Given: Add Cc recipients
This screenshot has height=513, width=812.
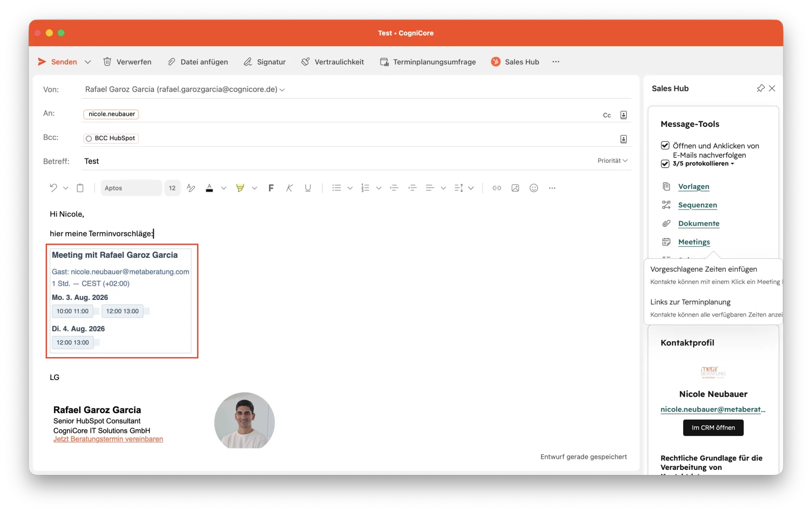Looking at the screenshot, I should [x=607, y=115].
